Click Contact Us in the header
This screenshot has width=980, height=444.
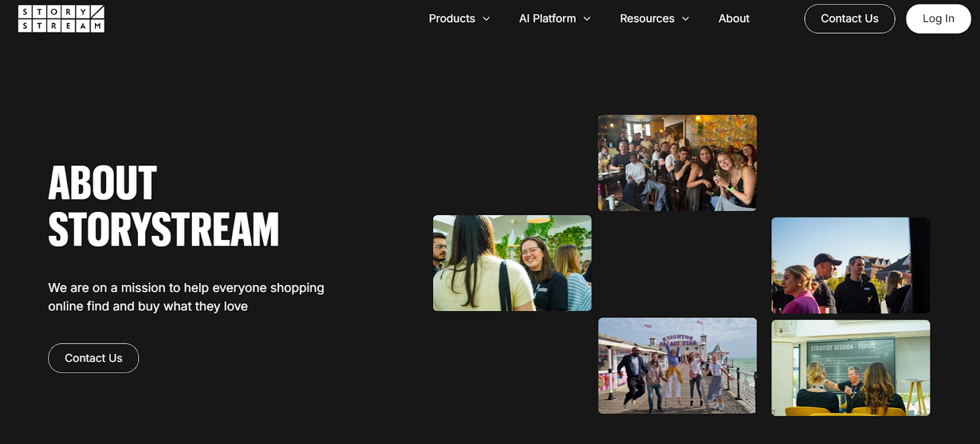(850, 19)
